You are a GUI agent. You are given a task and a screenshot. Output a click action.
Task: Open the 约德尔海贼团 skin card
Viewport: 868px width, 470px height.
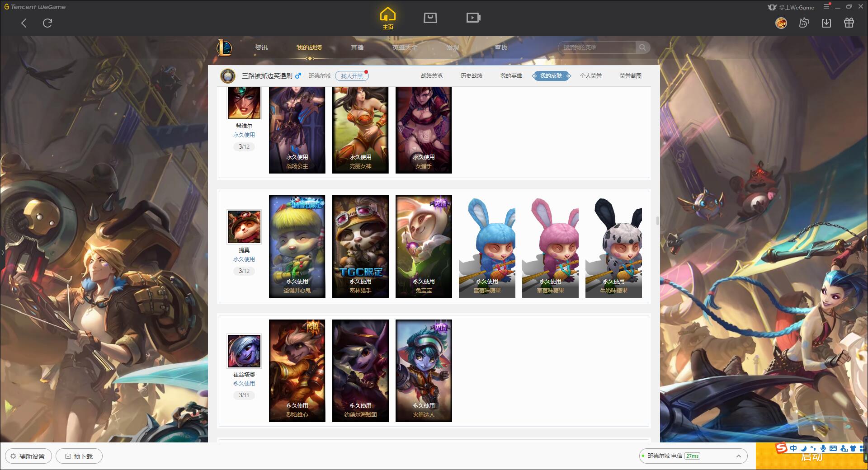[360, 371]
